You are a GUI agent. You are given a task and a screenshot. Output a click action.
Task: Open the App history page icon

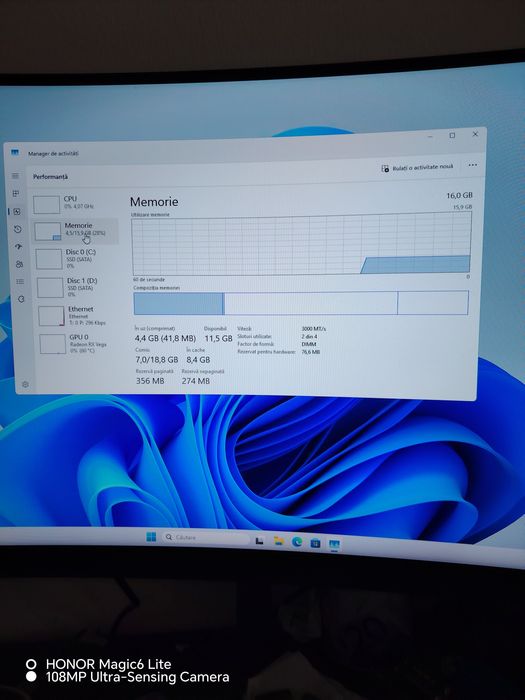coord(18,229)
